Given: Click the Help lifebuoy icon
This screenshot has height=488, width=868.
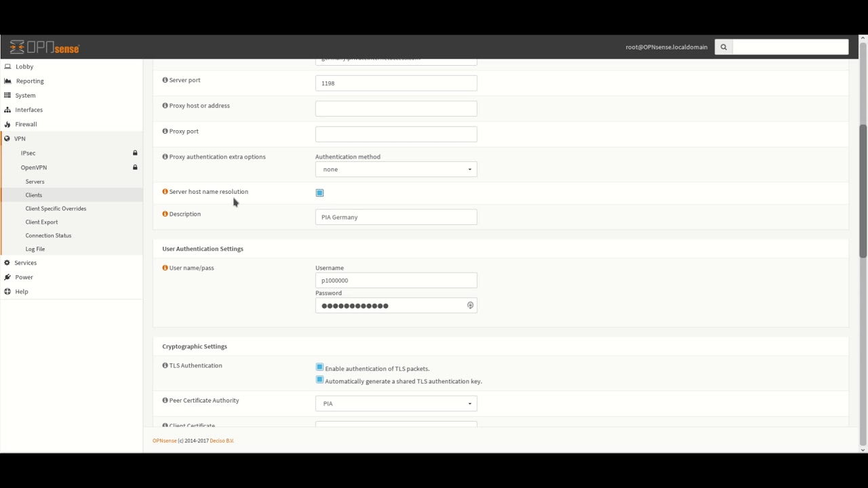Looking at the screenshot, I should pyautogui.click(x=7, y=291).
